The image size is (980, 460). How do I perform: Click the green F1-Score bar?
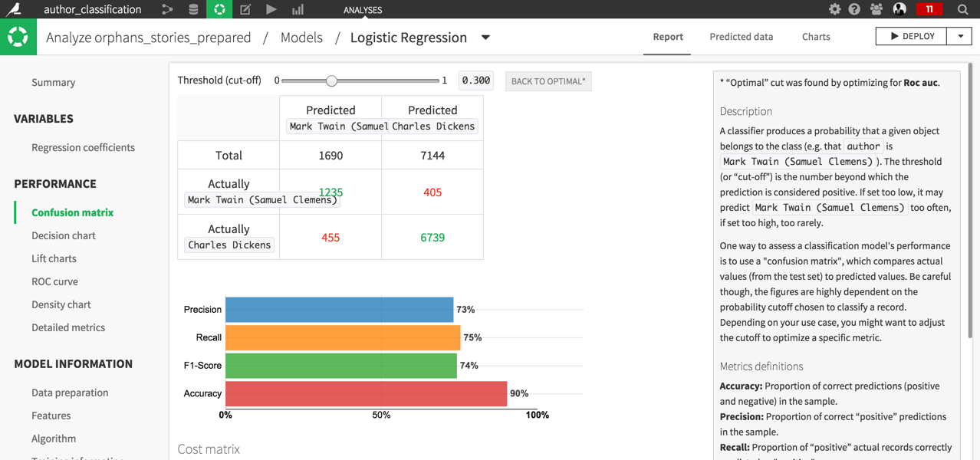341,366
